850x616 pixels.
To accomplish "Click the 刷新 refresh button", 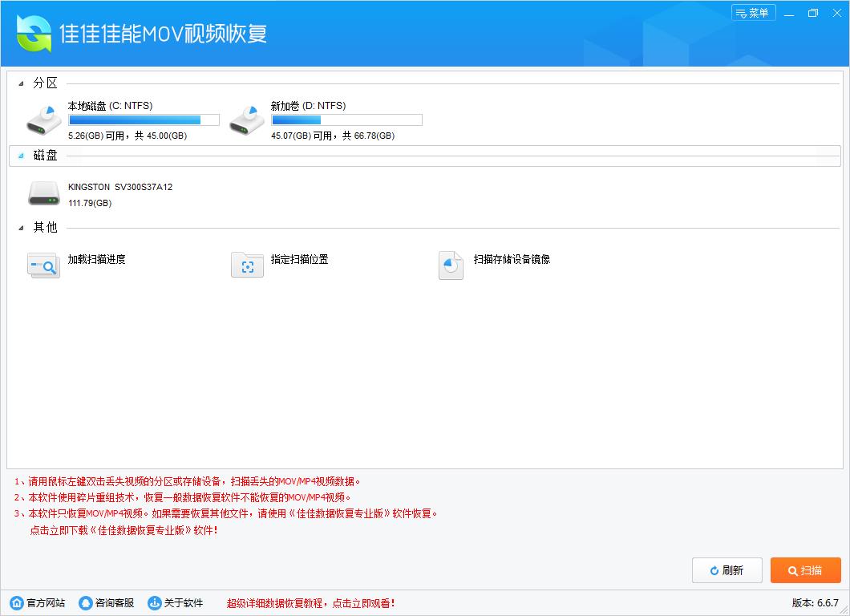I will pyautogui.click(x=727, y=570).
